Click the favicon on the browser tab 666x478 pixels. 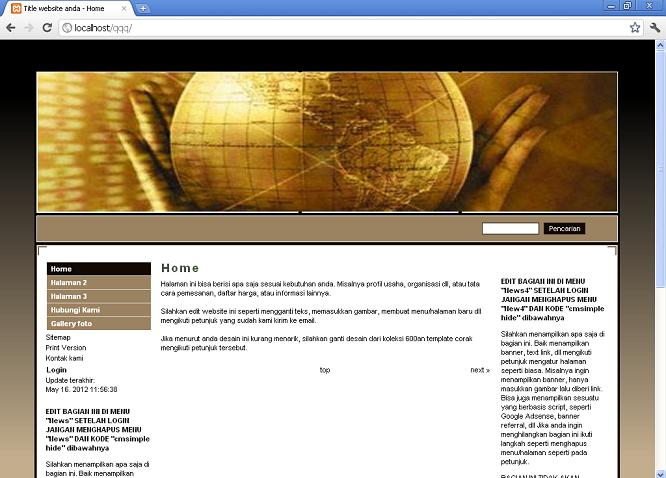[x=16, y=8]
